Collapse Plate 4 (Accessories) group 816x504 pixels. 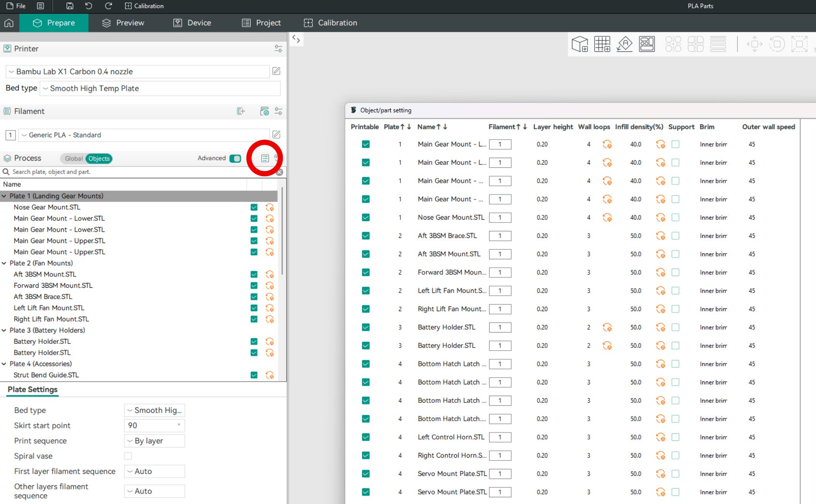[4, 364]
